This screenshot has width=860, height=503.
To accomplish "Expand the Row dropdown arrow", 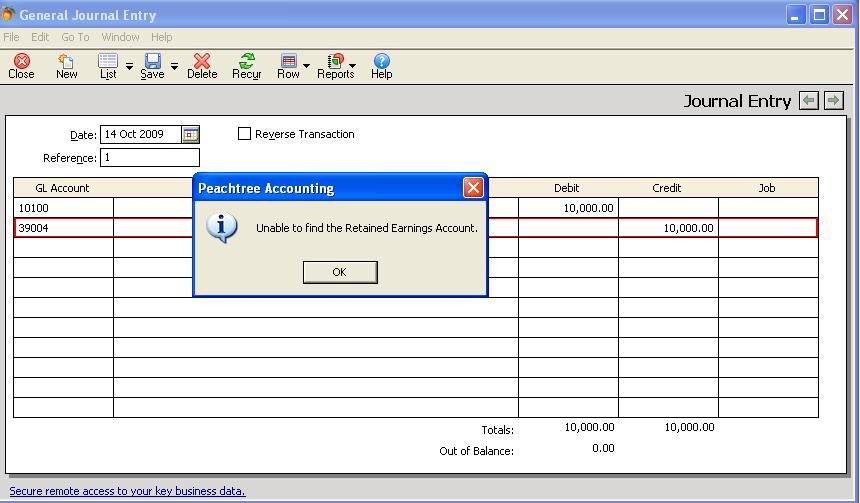I will click(307, 66).
